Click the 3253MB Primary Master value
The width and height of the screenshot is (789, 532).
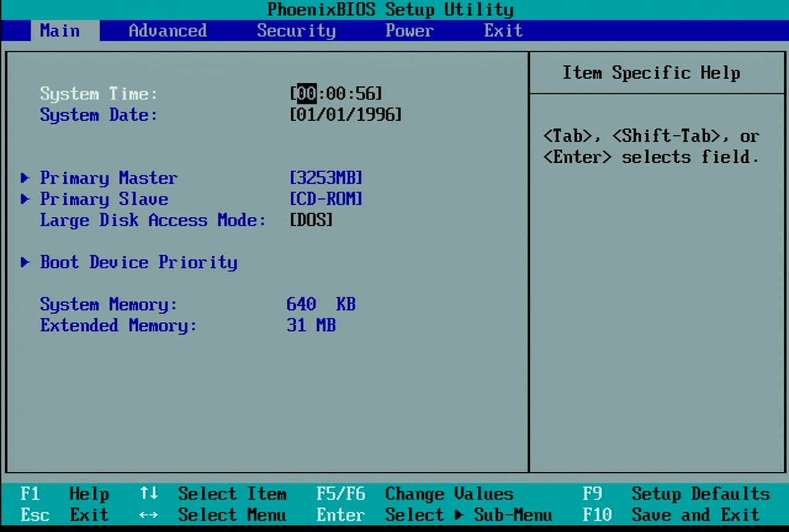pos(326,178)
